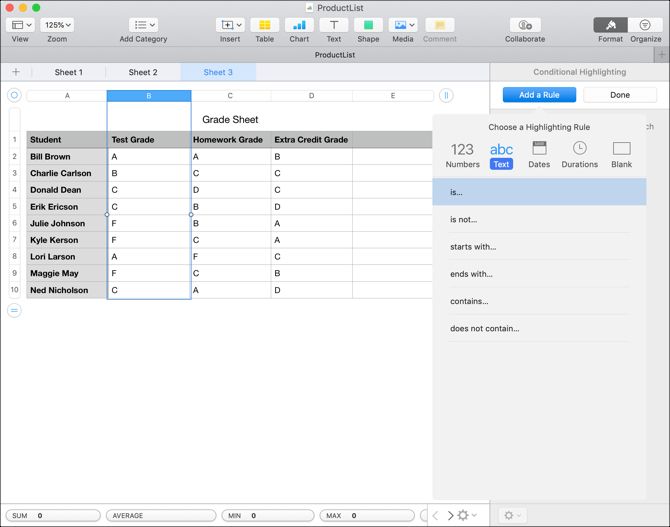Click the Done button
The width and height of the screenshot is (670, 527).
620,95
